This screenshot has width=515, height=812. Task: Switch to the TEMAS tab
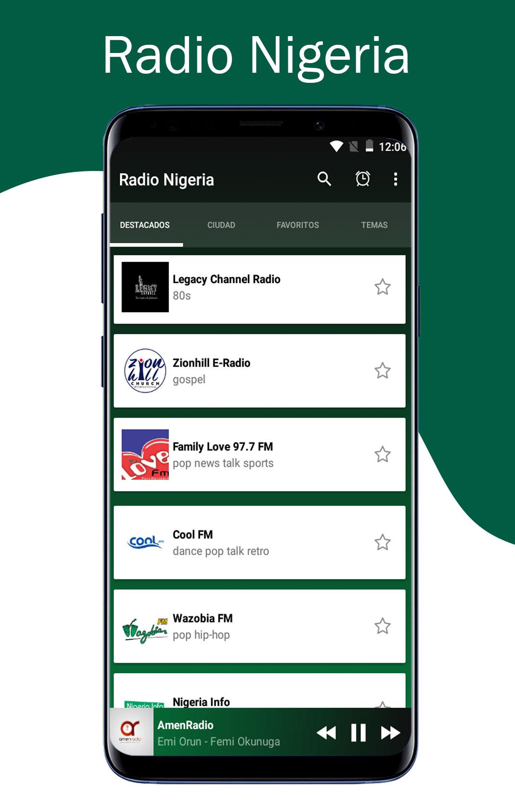374,225
